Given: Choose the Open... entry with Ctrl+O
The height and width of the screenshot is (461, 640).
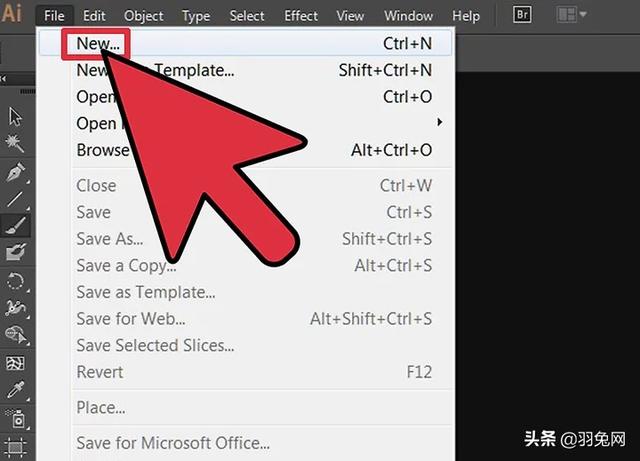Looking at the screenshot, I should coord(246,97).
